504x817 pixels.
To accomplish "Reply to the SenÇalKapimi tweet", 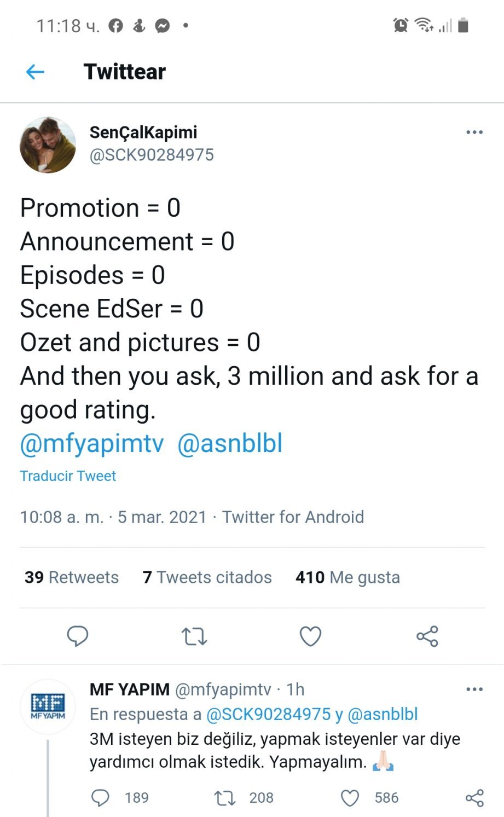I will tap(78, 636).
